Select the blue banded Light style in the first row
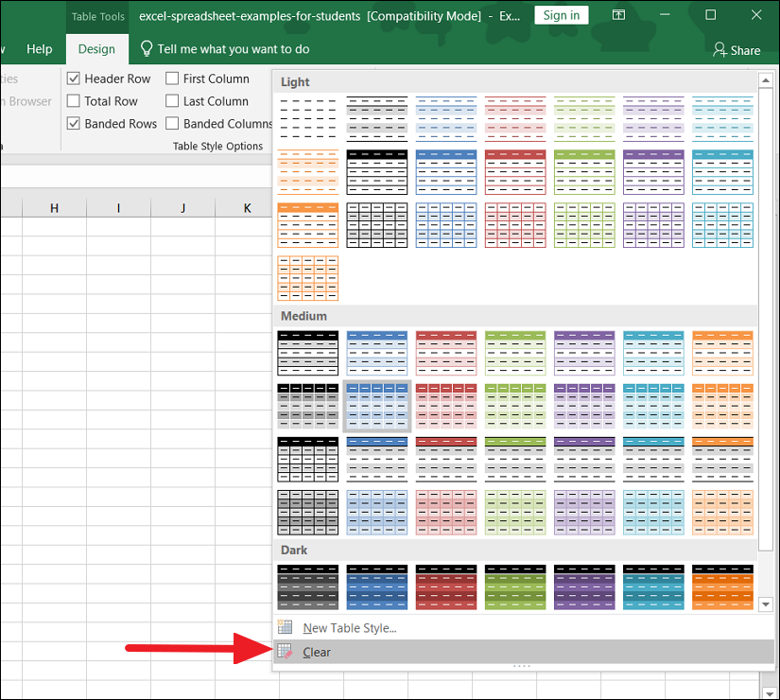 446,118
